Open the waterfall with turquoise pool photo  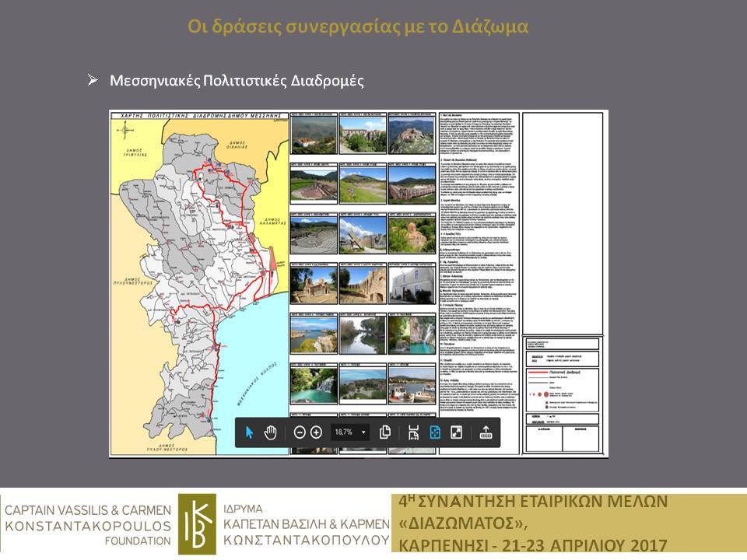(x=314, y=387)
